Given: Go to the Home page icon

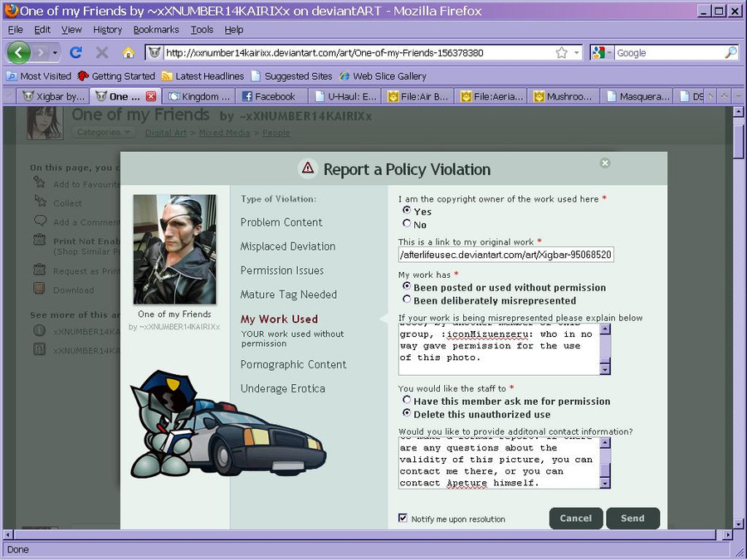Looking at the screenshot, I should pyautogui.click(x=128, y=52).
